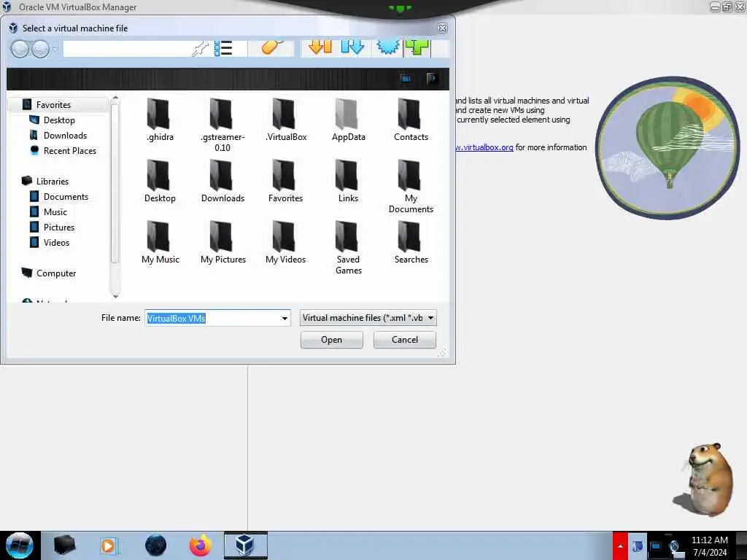Select the .ghidra folder
The height and width of the screenshot is (560, 747).
(x=160, y=120)
